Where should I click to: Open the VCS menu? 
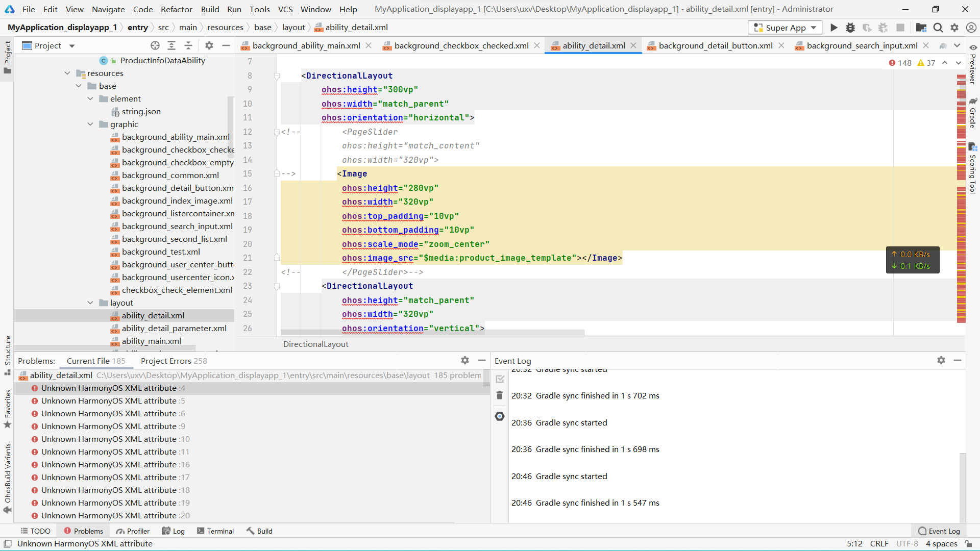pyautogui.click(x=285, y=9)
